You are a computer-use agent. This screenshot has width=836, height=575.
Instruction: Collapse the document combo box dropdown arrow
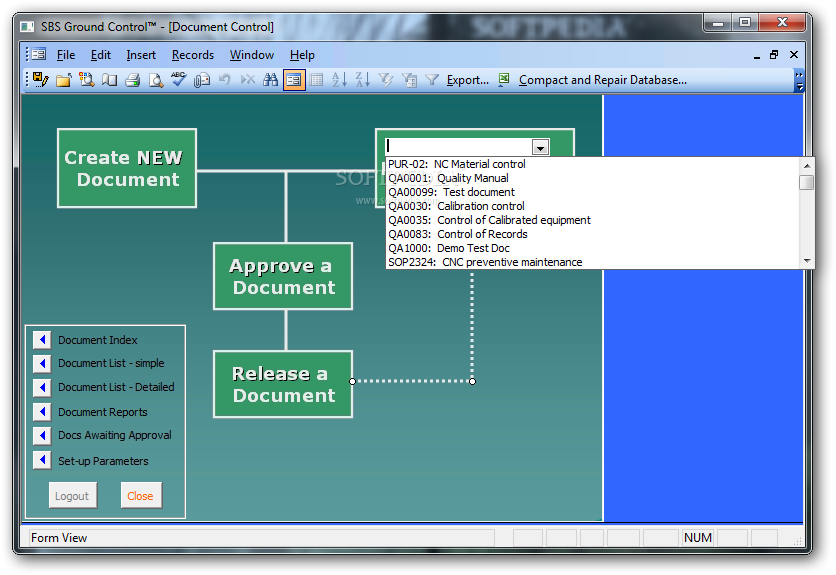tap(540, 147)
